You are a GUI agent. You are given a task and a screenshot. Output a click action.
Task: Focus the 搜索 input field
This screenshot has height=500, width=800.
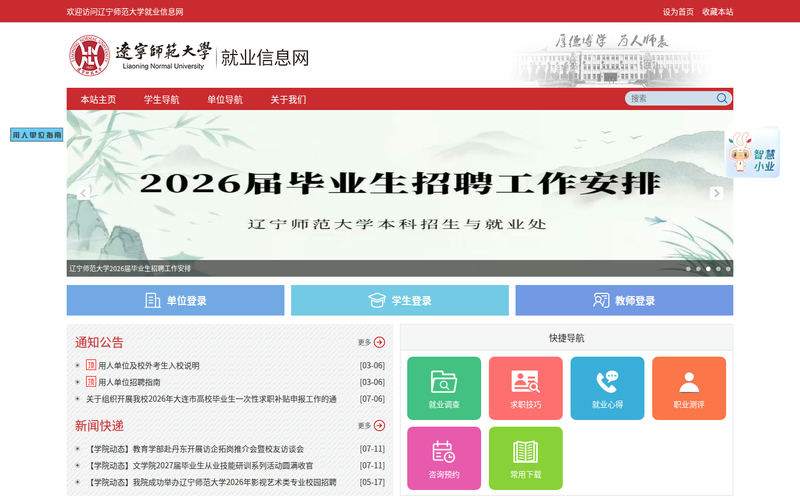(x=671, y=98)
